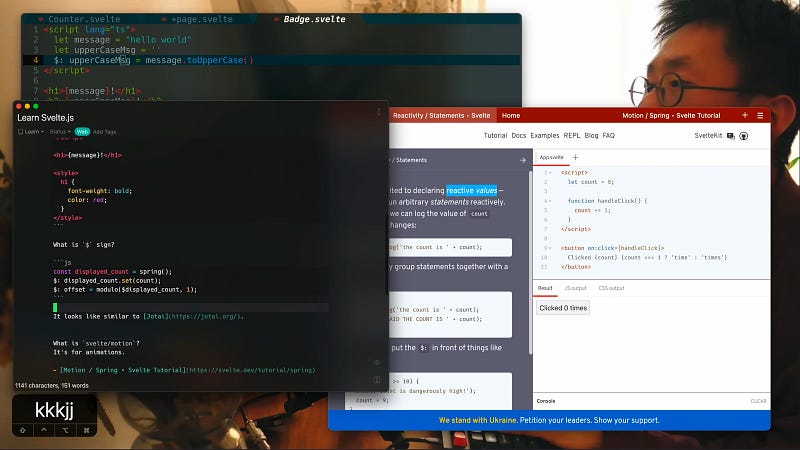Show the JS output tab

(x=576, y=288)
